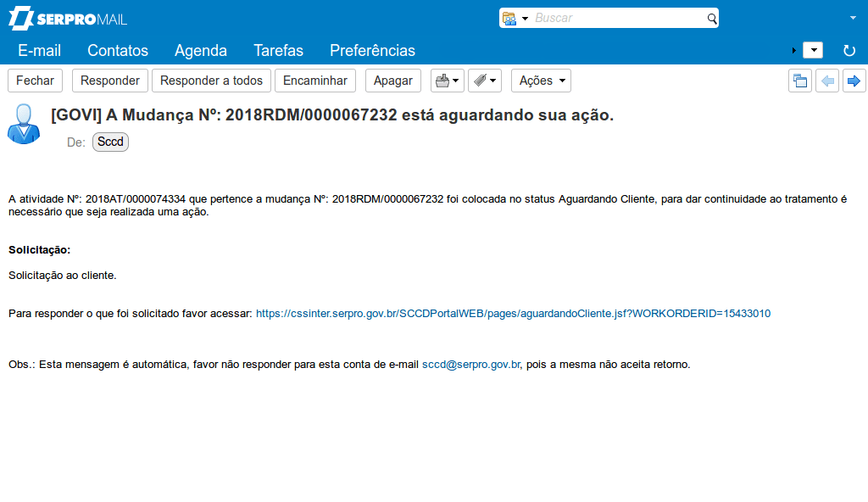Click the Sccd sender bubble
Viewport: 868px width, 502px height.
pos(111,142)
